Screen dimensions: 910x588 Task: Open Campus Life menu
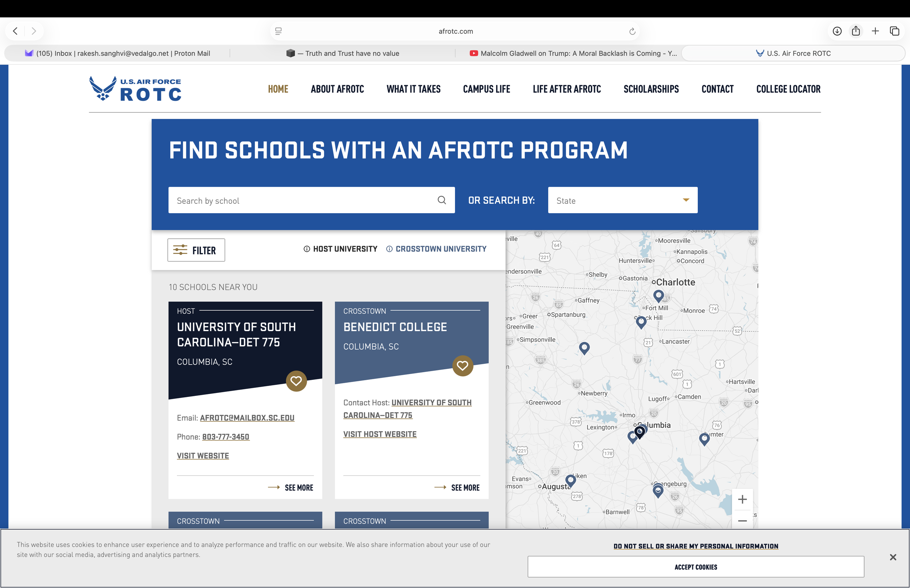coord(487,89)
